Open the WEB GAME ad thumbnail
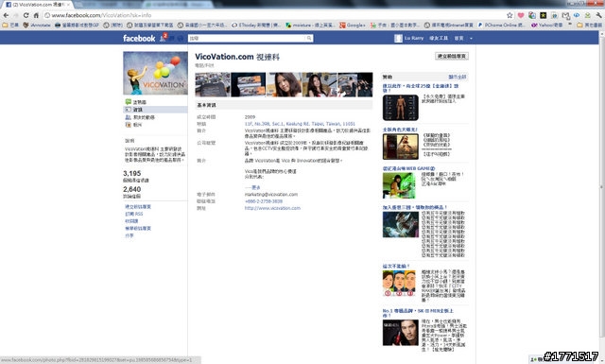 (x=399, y=185)
